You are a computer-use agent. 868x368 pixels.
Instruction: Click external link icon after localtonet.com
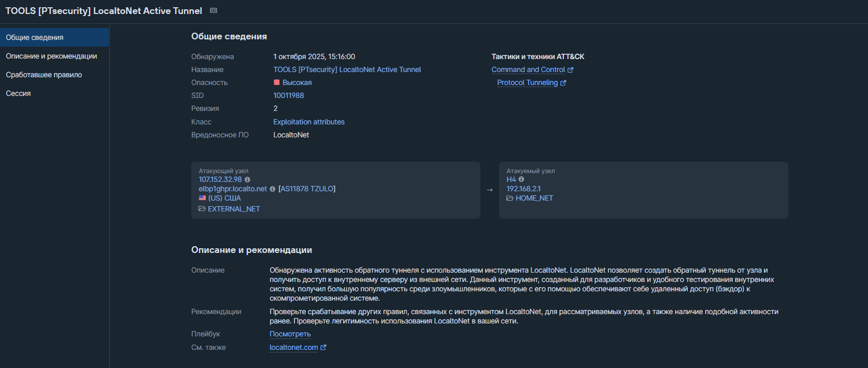323,348
